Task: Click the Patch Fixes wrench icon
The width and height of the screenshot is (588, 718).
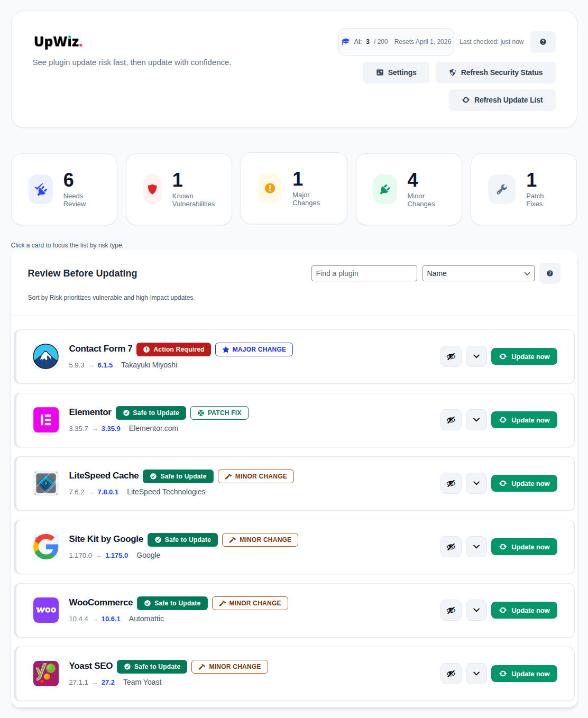Action: (502, 189)
